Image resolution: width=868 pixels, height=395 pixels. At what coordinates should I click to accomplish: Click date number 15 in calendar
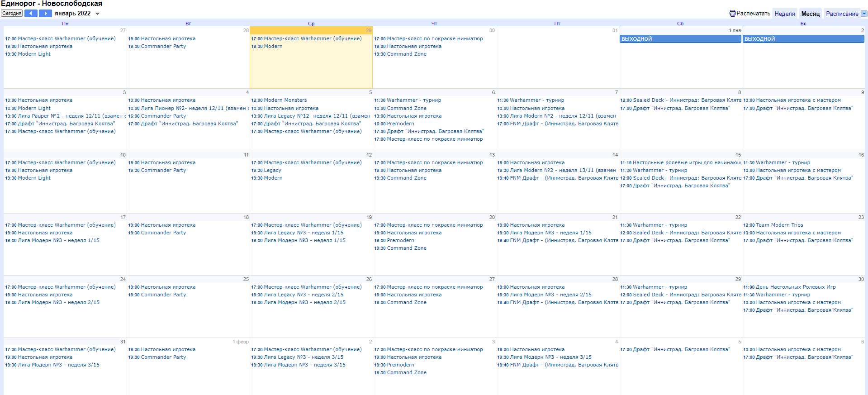click(x=738, y=155)
